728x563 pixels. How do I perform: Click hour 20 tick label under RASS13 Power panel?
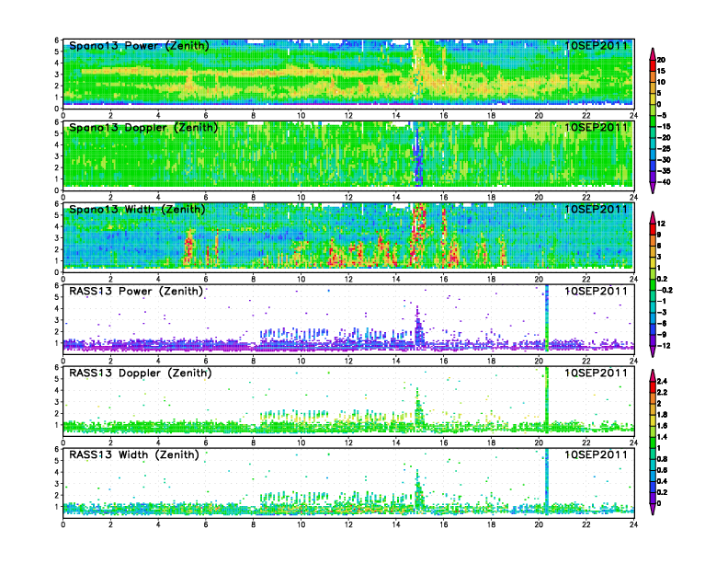point(539,361)
